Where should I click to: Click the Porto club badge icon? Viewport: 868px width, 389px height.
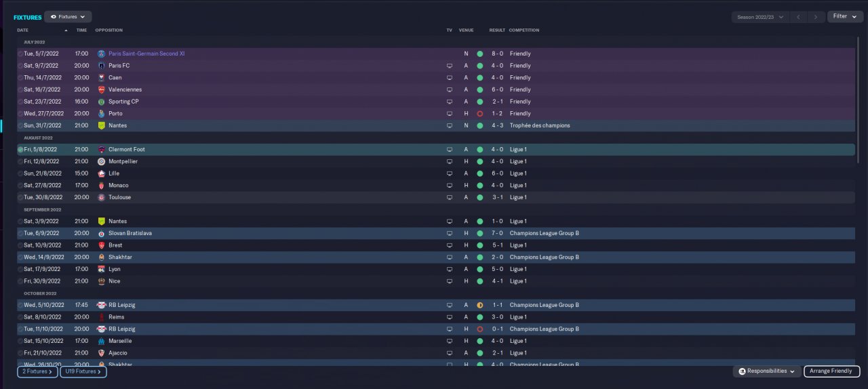(102, 114)
